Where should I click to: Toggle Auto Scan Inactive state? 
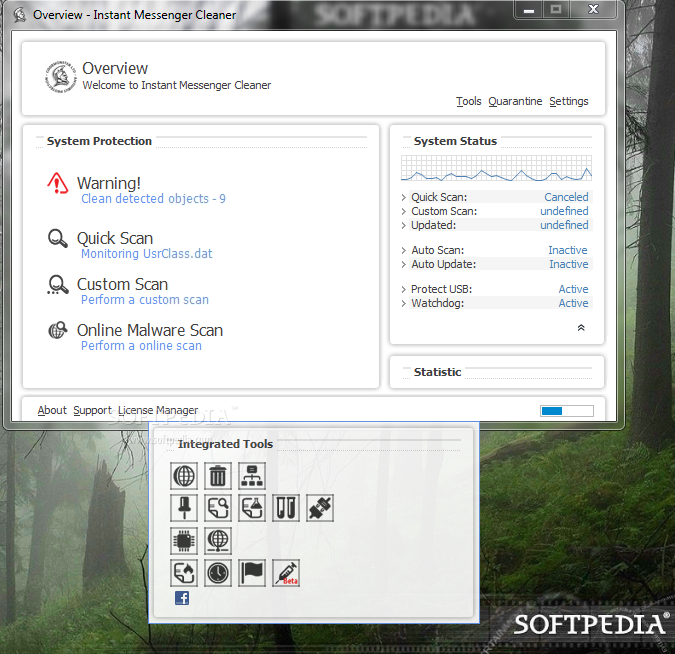(568, 250)
